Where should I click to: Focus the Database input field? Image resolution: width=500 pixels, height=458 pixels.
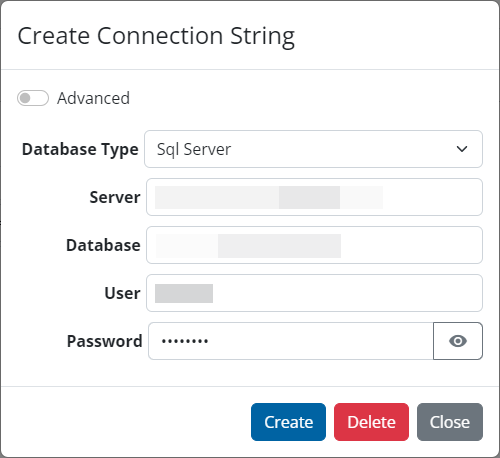point(314,245)
